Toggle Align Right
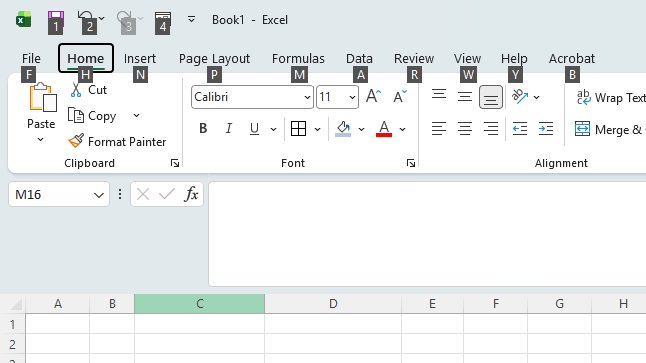Screen dimensions: 646x363 coord(491,129)
